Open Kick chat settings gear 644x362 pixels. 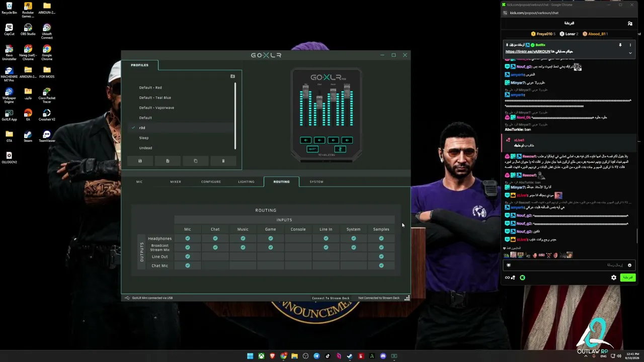(x=614, y=278)
